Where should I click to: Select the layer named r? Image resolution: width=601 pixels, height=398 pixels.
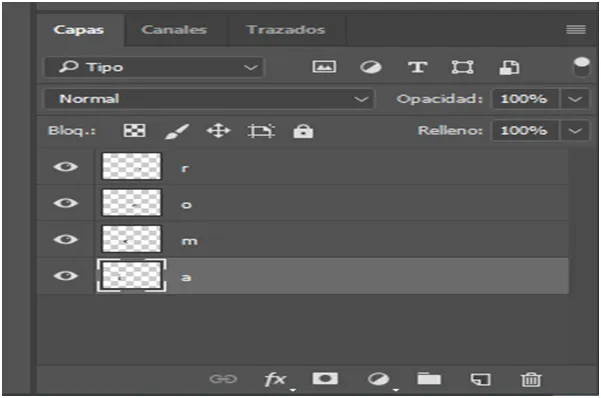[x=303, y=167]
